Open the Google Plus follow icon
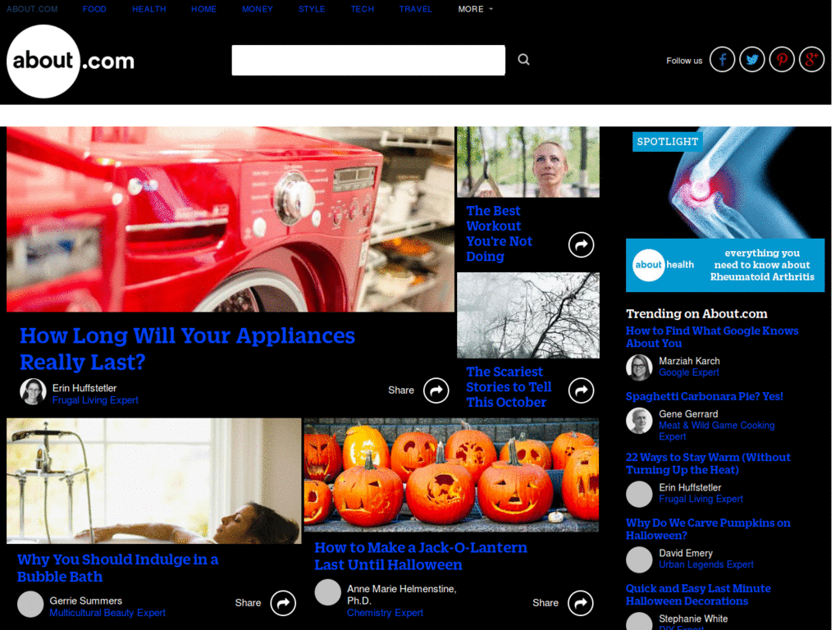The height and width of the screenshot is (630, 840). 811,59
